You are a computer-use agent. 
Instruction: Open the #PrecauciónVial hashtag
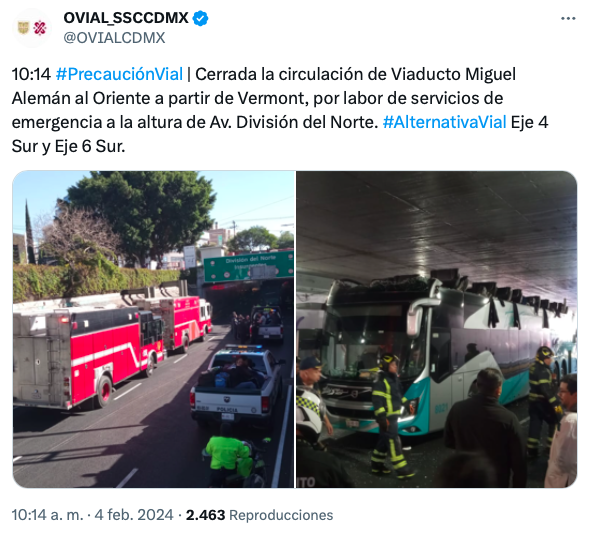click(x=119, y=74)
